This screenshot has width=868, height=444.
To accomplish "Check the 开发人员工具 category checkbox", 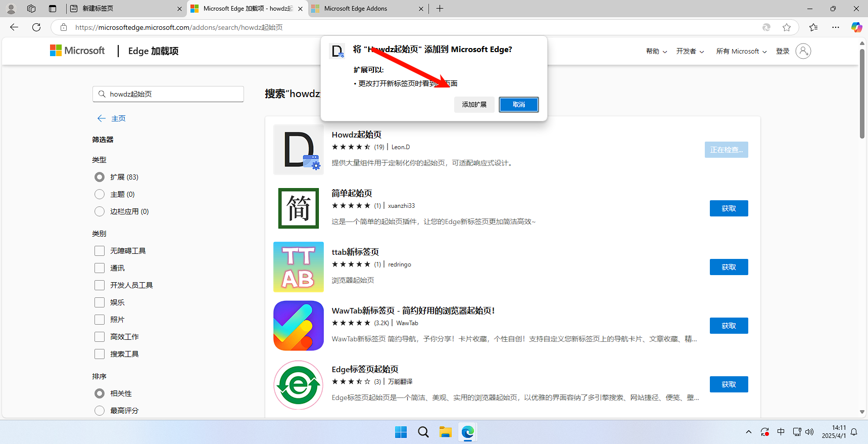I will click(100, 285).
